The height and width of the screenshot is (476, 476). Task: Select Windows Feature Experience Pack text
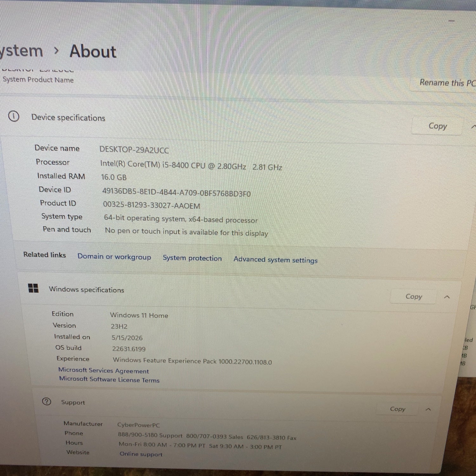[192, 361]
